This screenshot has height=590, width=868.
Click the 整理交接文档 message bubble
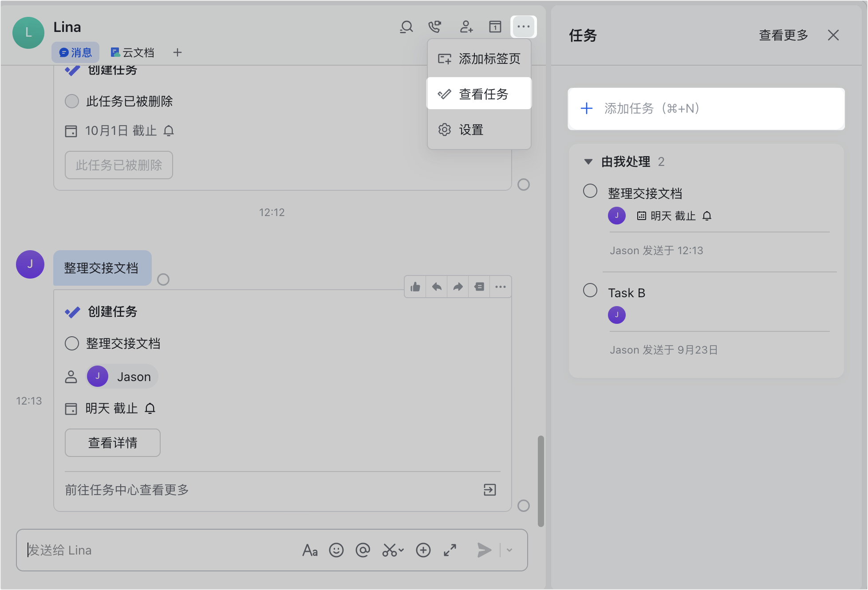[x=102, y=268]
